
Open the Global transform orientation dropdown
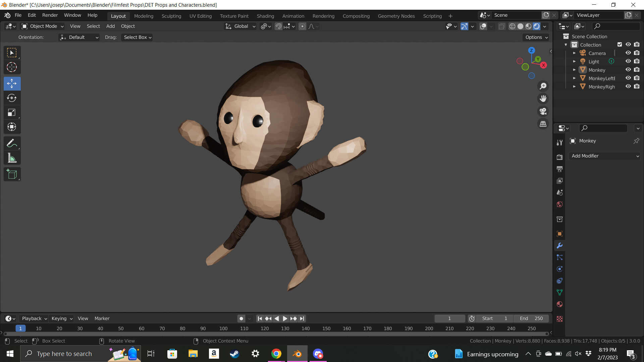coord(240,26)
